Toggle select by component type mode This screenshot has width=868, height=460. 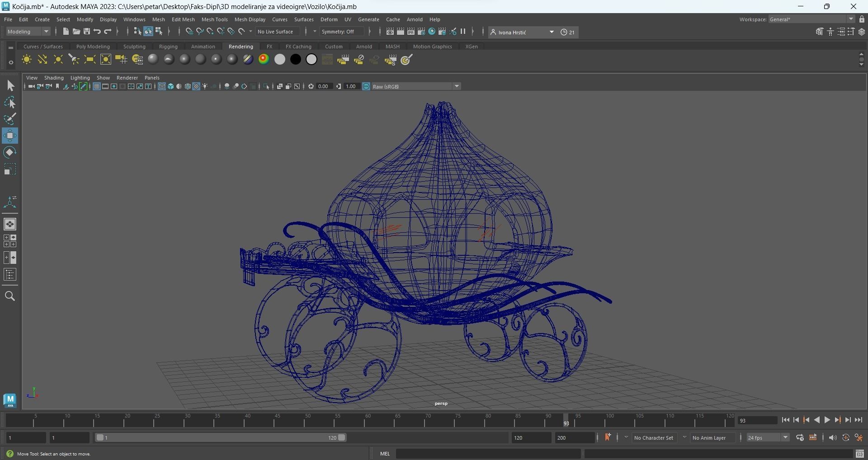[x=159, y=32]
